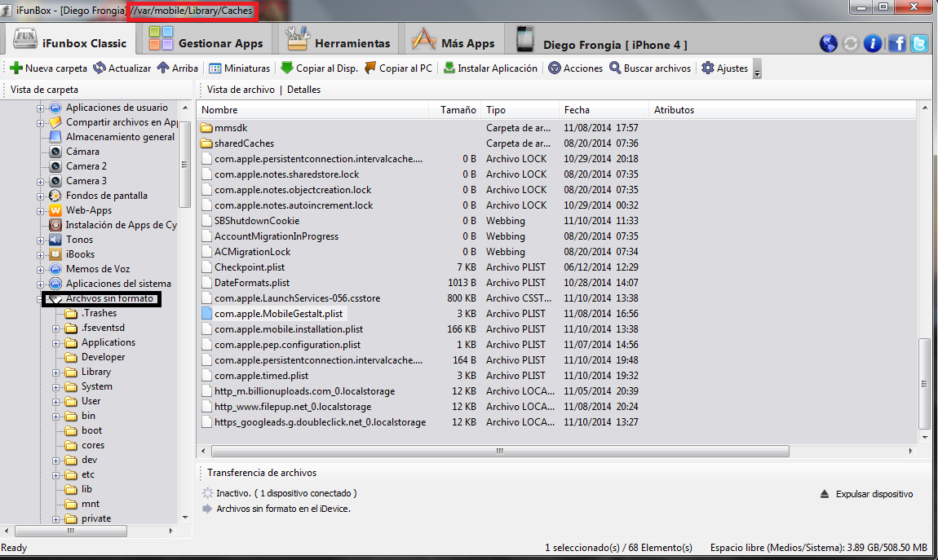Click the Twitter bird icon

point(919,43)
